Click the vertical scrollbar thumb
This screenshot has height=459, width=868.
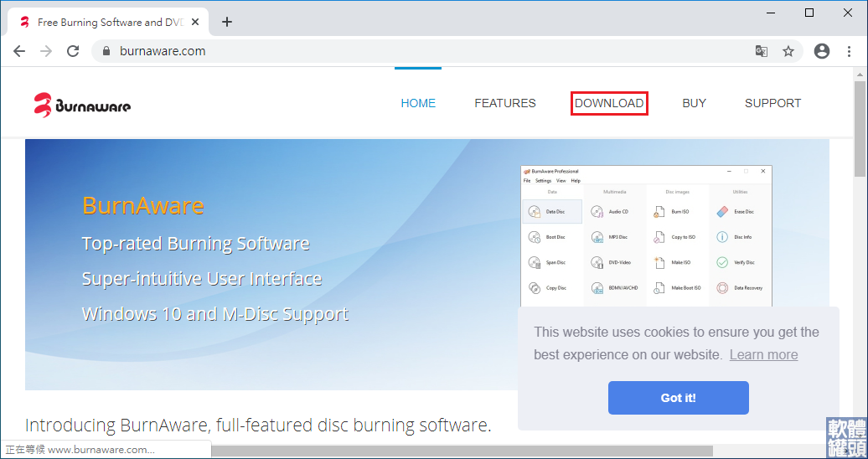[x=860, y=128]
